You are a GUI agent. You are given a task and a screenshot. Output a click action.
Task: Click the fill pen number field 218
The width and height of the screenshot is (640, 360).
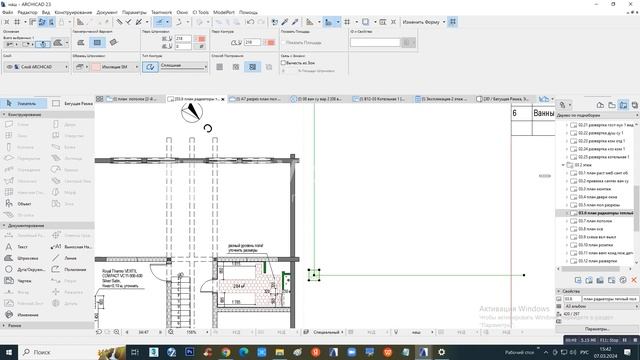[x=183, y=39]
